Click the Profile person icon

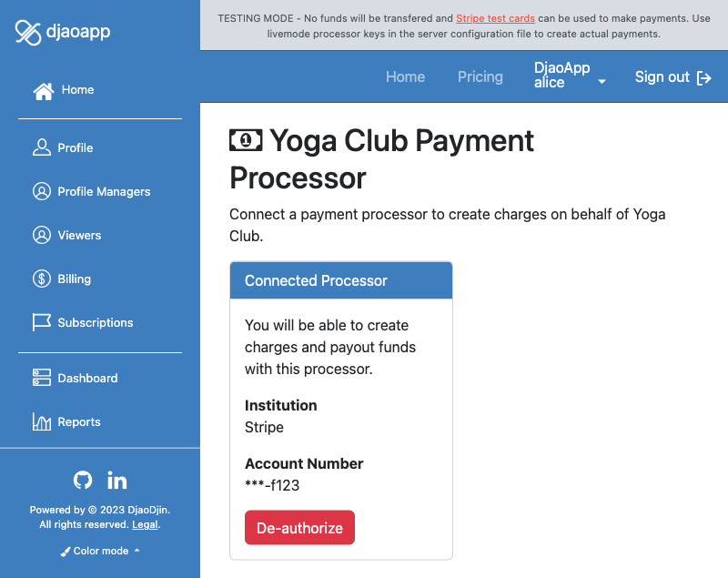click(41, 147)
